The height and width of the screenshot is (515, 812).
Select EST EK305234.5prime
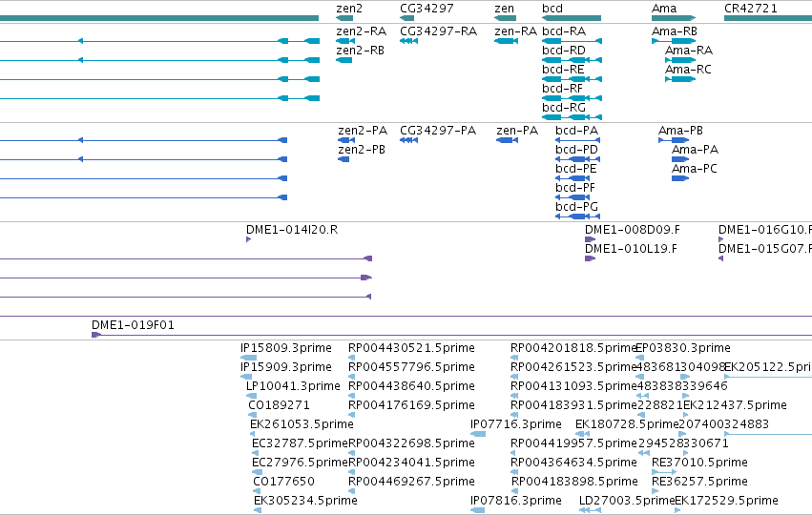[258, 510]
